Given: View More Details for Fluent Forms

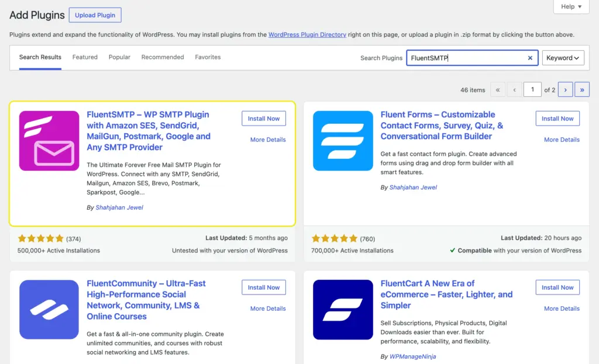Looking at the screenshot, I should point(562,140).
